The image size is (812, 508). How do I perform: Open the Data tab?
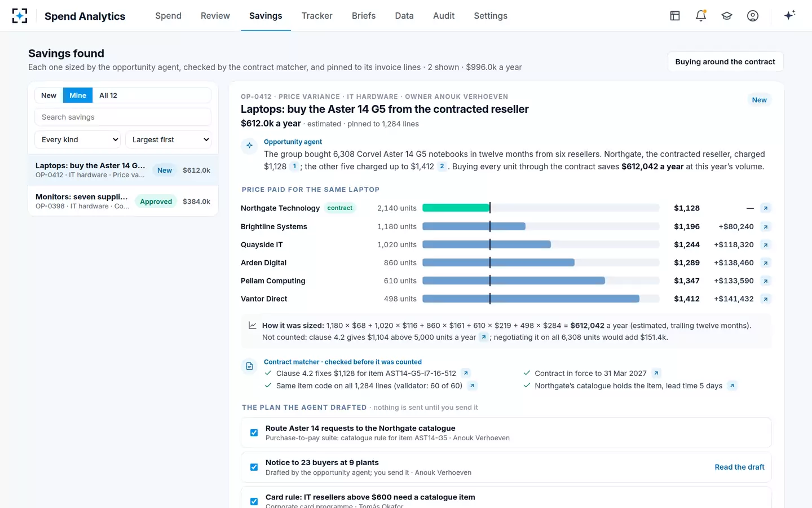tap(404, 16)
